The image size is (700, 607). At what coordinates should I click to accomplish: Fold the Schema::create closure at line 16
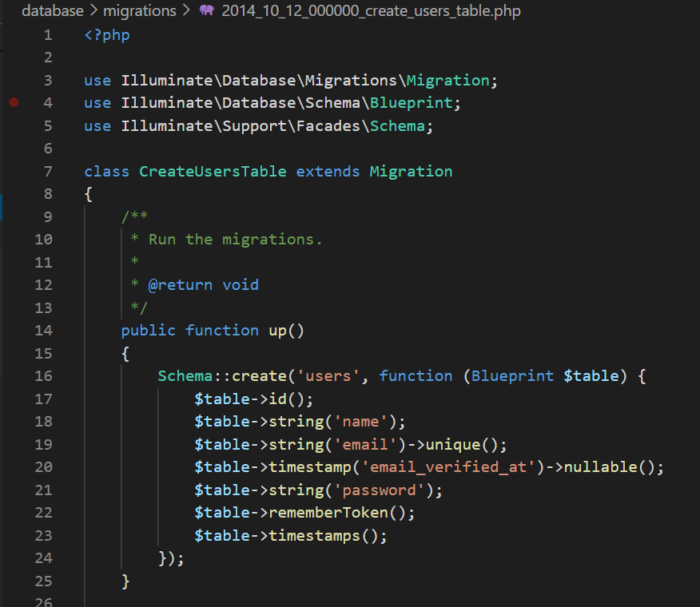coord(71,375)
